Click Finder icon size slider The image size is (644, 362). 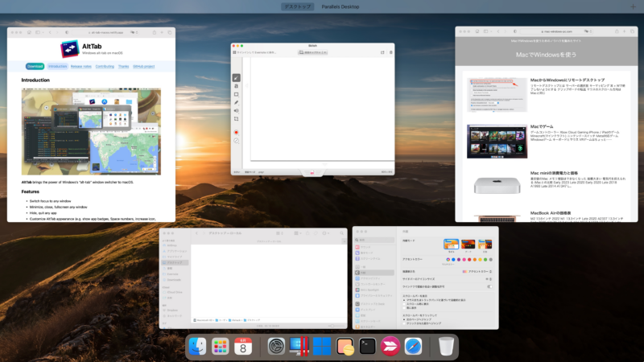[336, 326]
